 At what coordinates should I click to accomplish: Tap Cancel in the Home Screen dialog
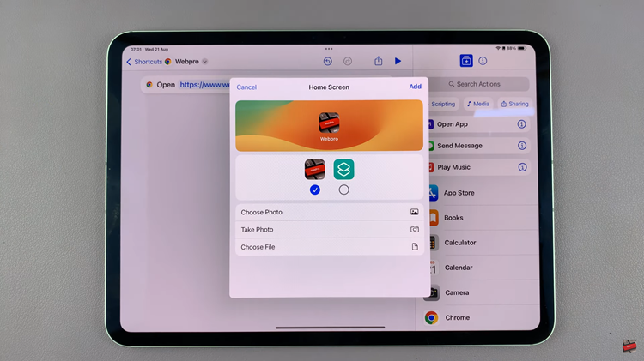(246, 87)
